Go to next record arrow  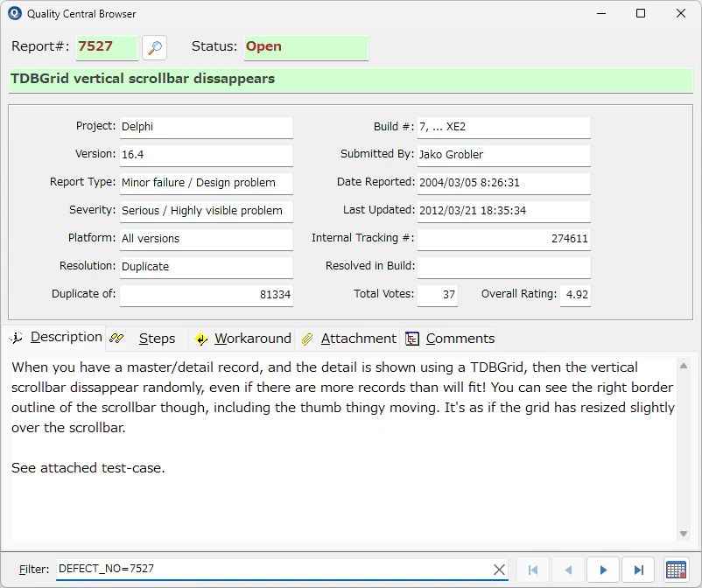[x=603, y=570]
